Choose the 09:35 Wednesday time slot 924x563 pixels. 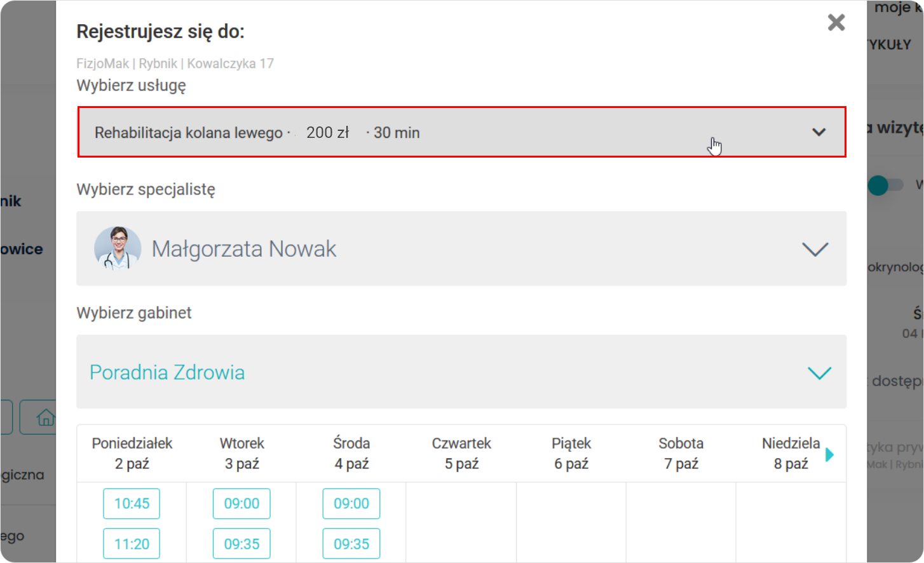[351, 544]
